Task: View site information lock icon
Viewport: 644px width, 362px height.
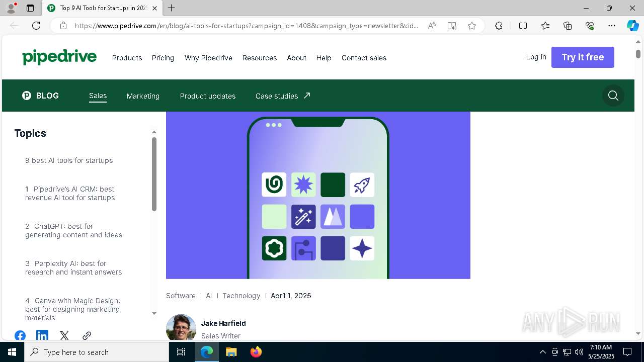Action: pos(63,26)
